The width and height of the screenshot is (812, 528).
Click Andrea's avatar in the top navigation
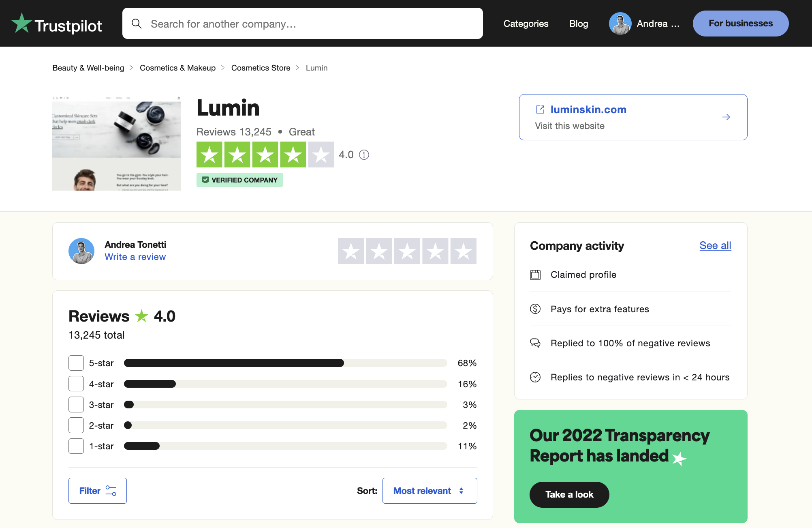[x=620, y=24]
